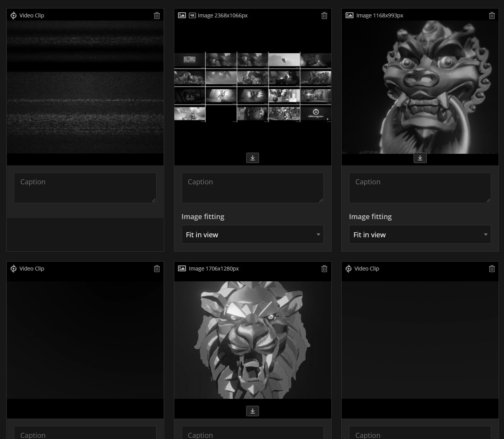Image resolution: width=504 pixels, height=439 pixels.
Task: Select the noisy static video clip thumbnail
Action: click(x=85, y=87)
